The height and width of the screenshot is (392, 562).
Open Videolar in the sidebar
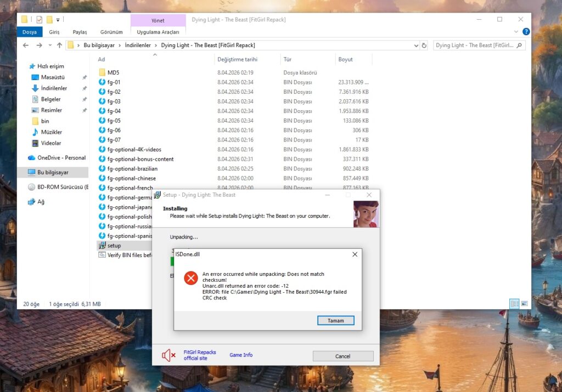(x=47, y=143)
